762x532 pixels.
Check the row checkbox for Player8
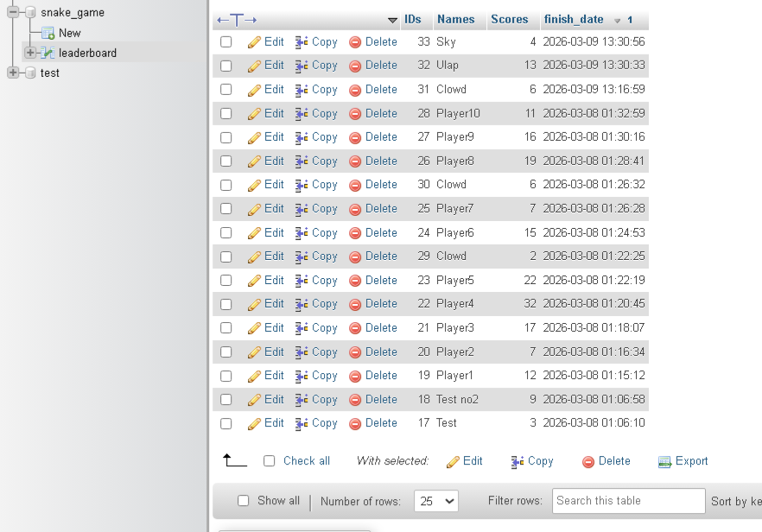point(226,161)
